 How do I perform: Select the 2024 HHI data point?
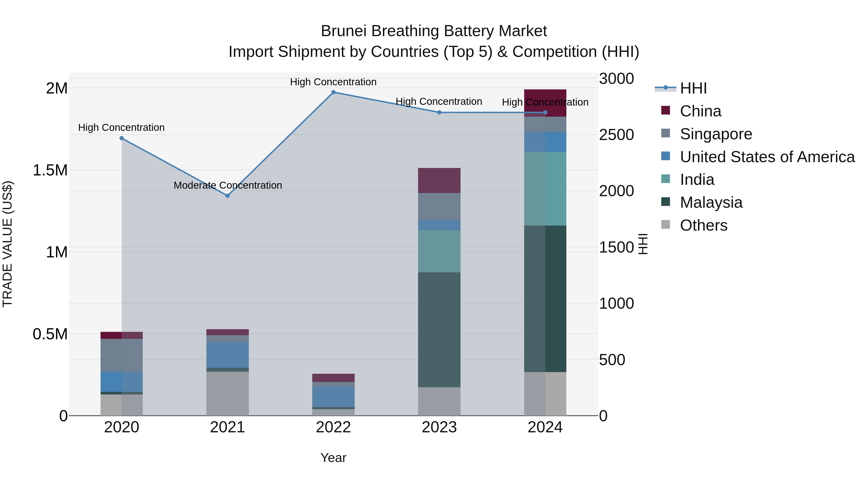point(545,113)
